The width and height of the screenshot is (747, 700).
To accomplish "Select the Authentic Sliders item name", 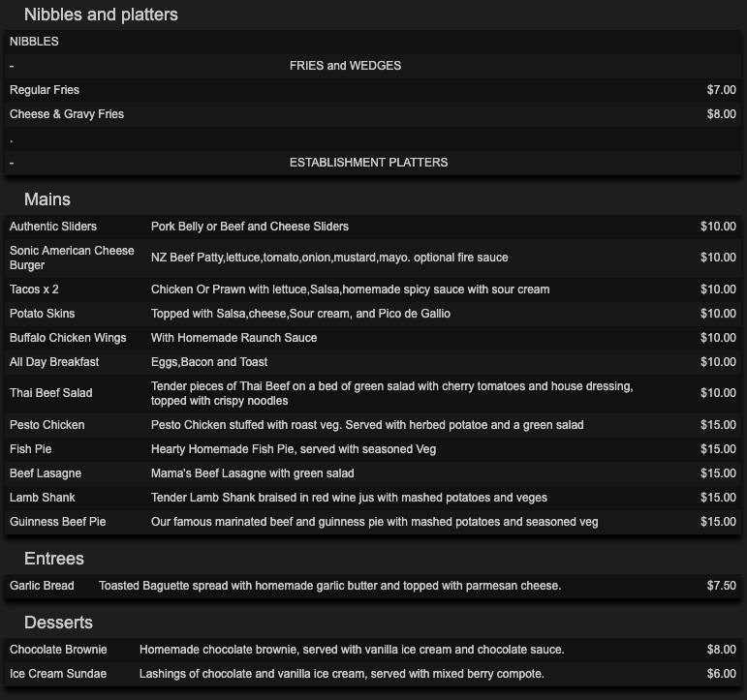I will point(53,227).
